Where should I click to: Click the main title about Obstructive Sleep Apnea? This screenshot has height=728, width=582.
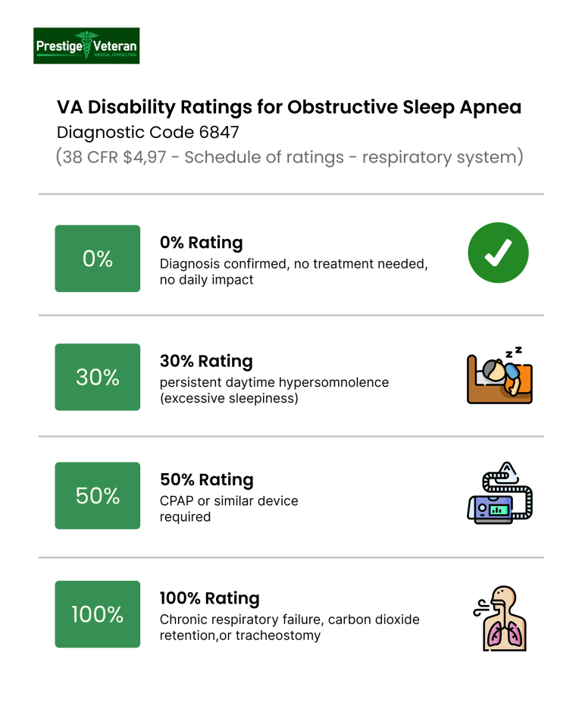click(289, 107)
